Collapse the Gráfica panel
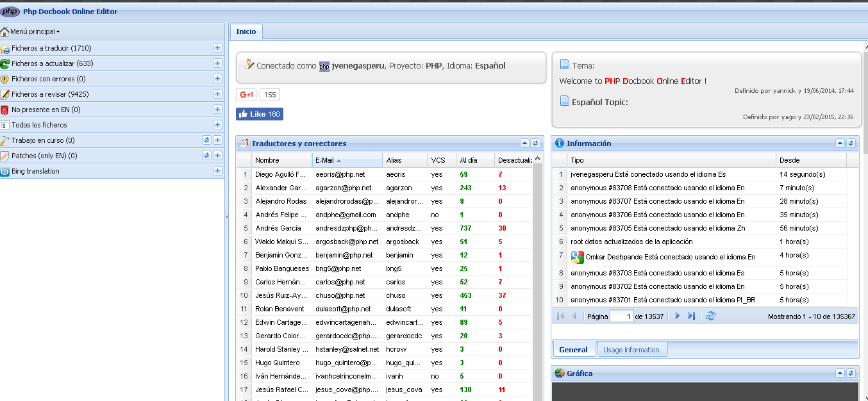This screenshot has width=868, height=401. pyautogui.click(x=840, y=373)
